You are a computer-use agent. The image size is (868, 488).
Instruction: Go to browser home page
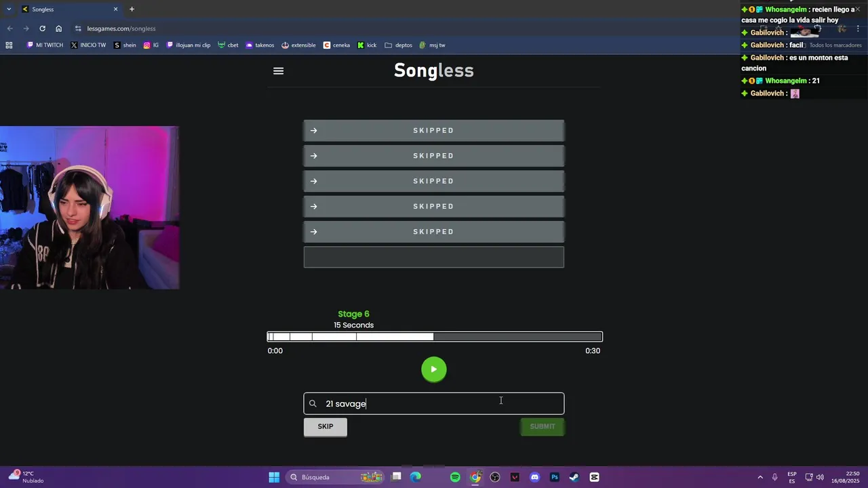(58, 28)
